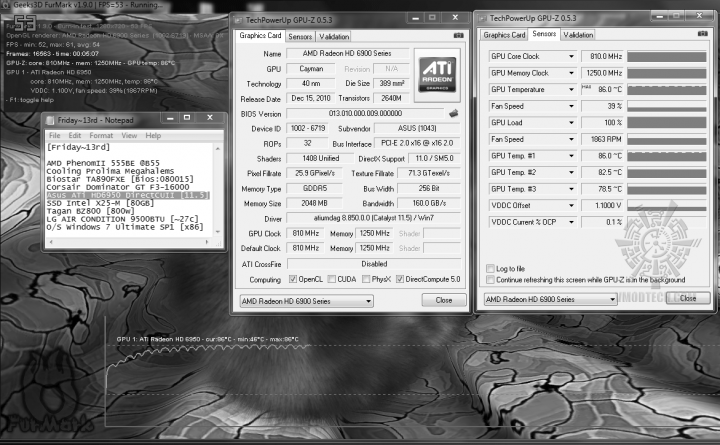Open the GPU Core Clock sensor dropdown
The width and height of the screenshot is (720, 445).
(571, 56)
